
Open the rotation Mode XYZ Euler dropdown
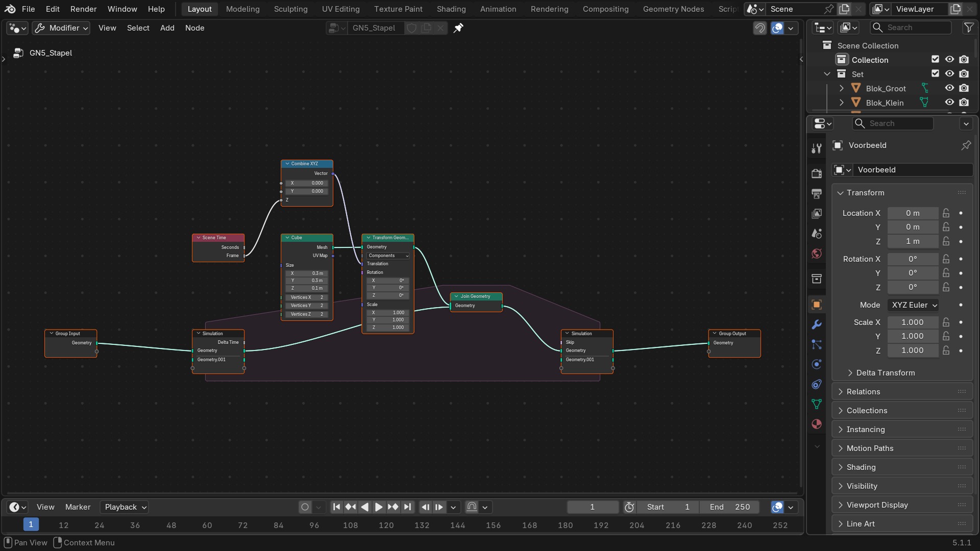click(913, 305)
